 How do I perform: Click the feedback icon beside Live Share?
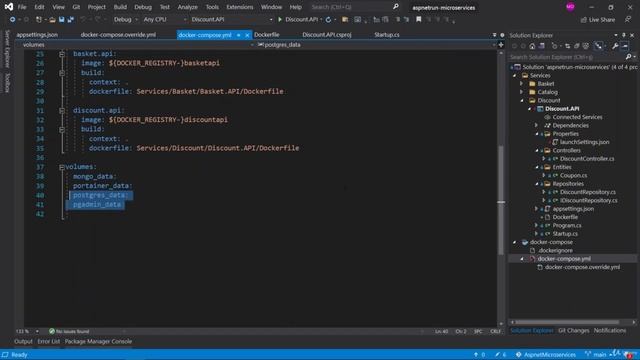(628, 19)
